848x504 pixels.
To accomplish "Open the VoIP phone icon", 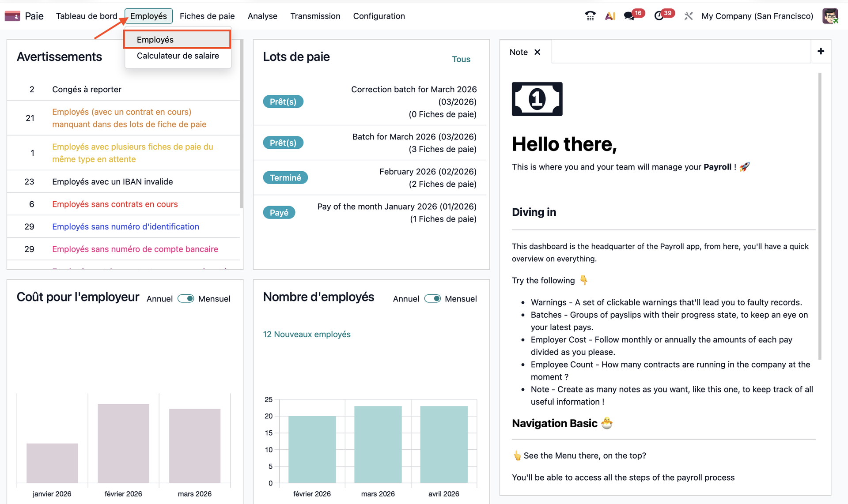I will [x=590, y=16].
